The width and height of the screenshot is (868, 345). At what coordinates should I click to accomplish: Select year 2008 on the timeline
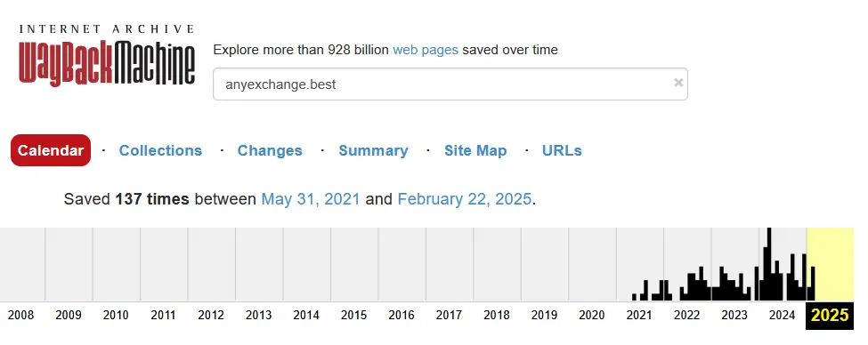click(x=21, y=315)
